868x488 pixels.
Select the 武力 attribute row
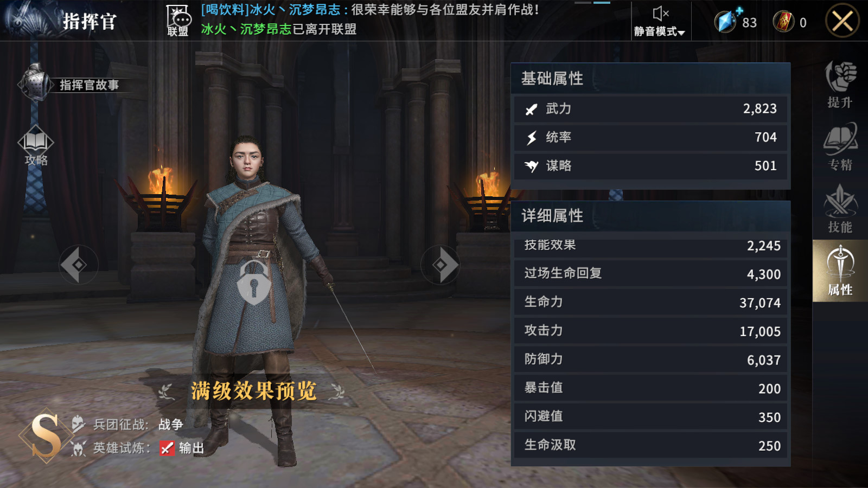click(650, 109)
